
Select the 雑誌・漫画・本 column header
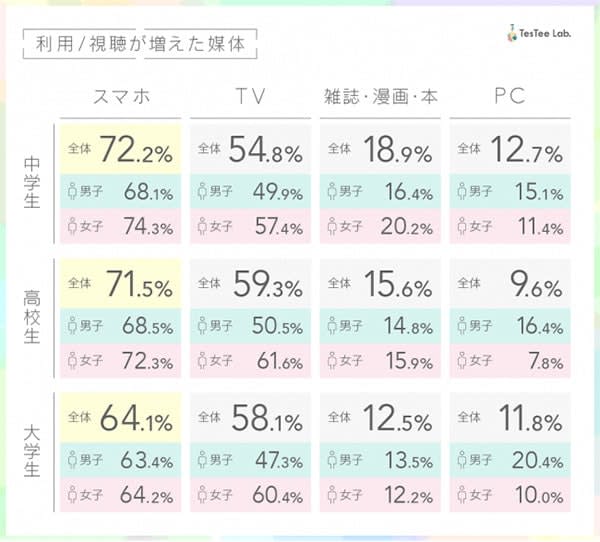(380, 96)
